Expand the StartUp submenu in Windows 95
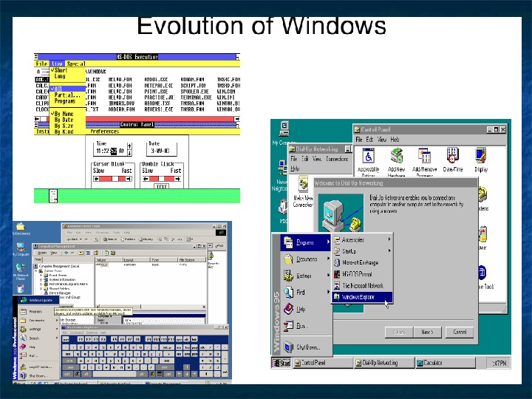The height and width of the screenshot is (399, 532). (x=362, y=251)
